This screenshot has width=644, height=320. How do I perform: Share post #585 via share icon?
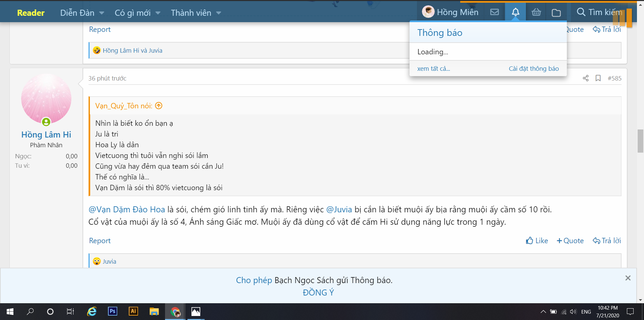click(586, 78)
